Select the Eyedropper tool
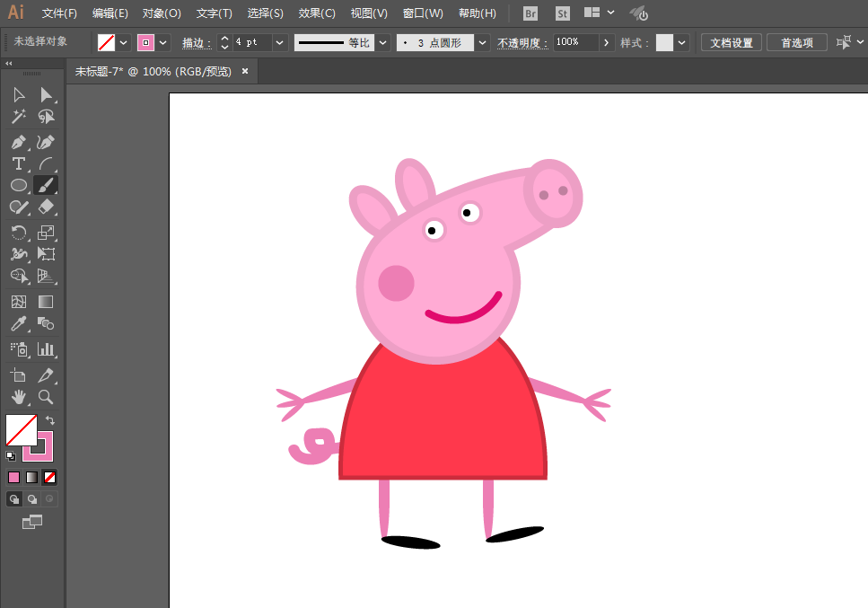The image size is (868, 608). pyautogui.click(x=19, y=323)
